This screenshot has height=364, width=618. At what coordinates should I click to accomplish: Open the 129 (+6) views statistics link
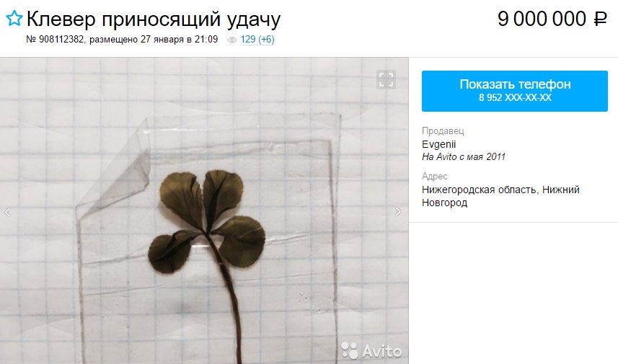pos(257,40)
